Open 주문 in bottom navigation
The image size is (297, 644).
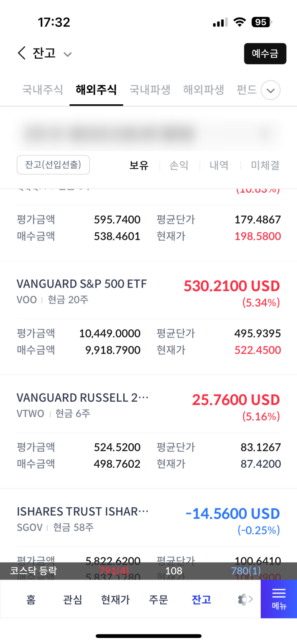158,599
